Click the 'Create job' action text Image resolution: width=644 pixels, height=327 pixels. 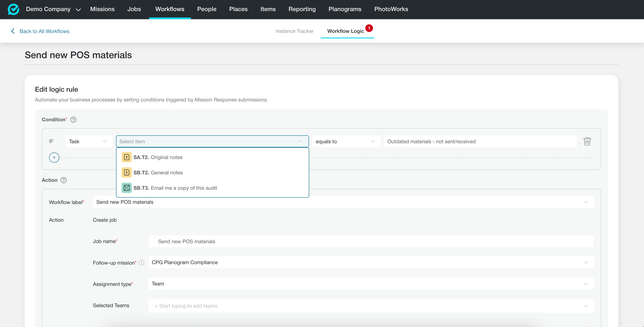click(x=105, y=220)
